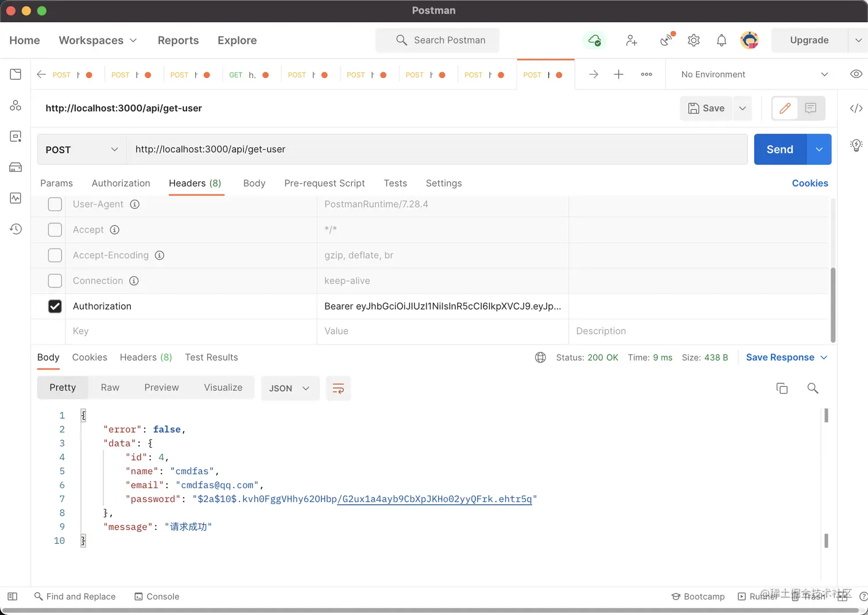This screenshot has width=868, height=615.
Task: Open the Environments sidebar icon
Action: pyautogui.click(x=15, y=137)
